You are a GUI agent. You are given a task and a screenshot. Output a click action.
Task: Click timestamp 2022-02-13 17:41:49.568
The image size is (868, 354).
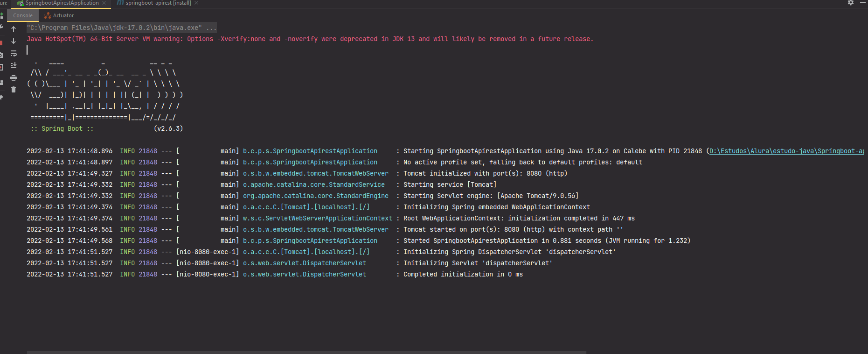click(x=69, y=241)
